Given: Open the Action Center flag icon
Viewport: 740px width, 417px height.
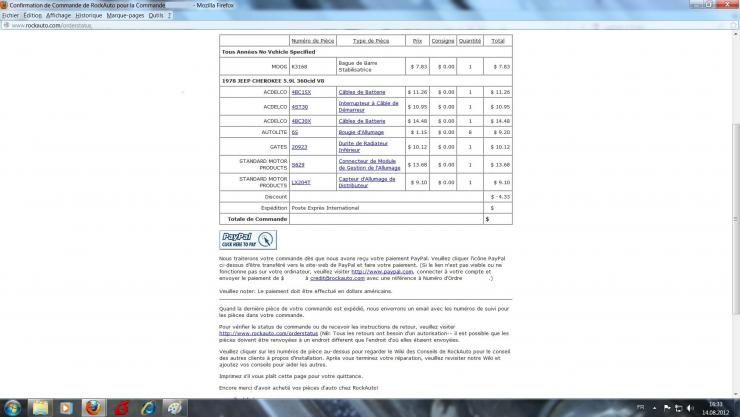Looking at the screenshot, I should pyautogui.click(x=667, y=408).
